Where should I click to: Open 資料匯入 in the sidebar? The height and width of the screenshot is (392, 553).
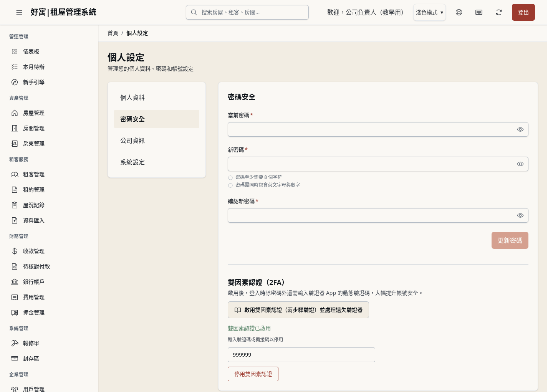pyautogui.click(x=49, y=220)
